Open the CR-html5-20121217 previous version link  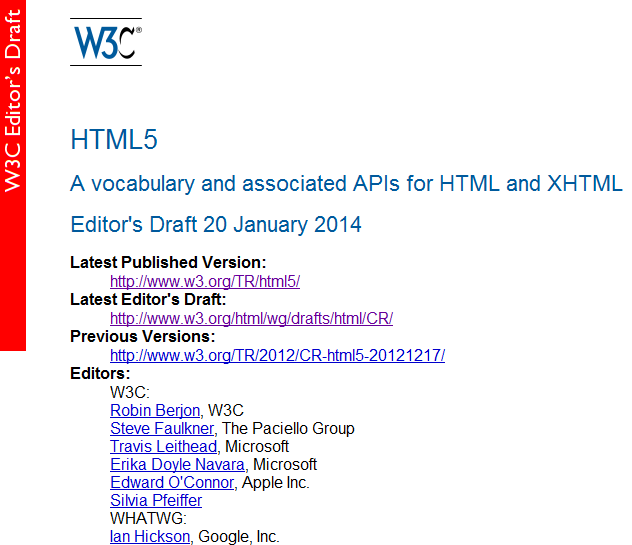coord(277,355)
